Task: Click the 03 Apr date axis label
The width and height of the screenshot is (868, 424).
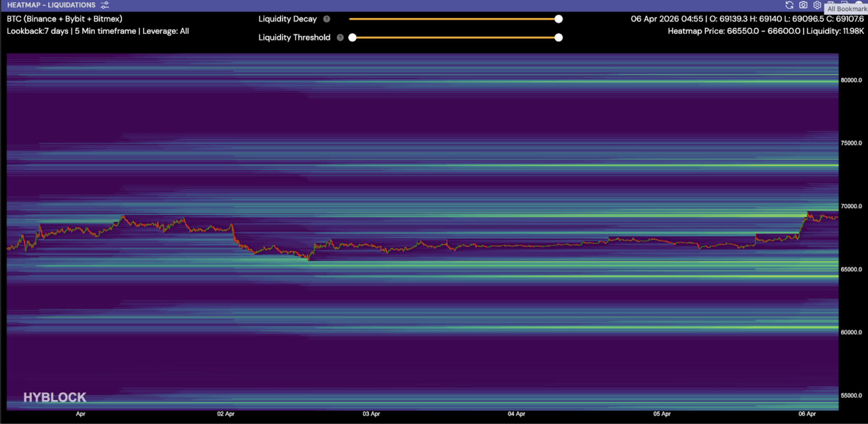Action: pos(371,414)
